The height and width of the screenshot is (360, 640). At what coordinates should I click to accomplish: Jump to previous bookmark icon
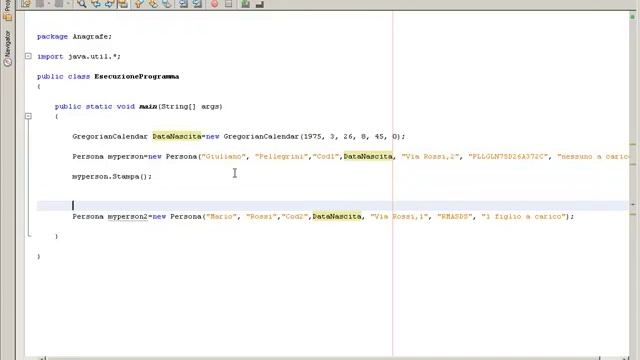tap(139, 4)
